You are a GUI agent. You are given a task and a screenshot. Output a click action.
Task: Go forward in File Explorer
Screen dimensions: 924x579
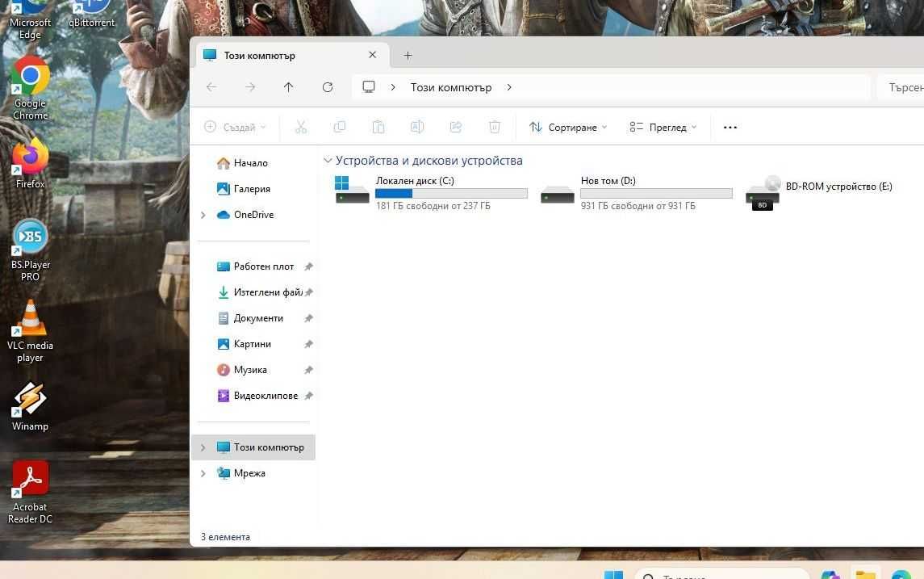(x=250, y=87)
